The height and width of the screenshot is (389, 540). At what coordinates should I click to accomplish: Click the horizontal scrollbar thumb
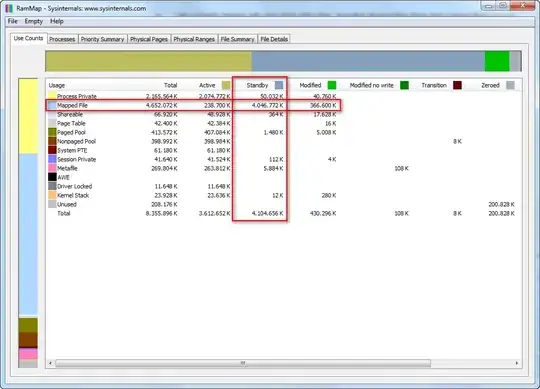tap(243, 363)
